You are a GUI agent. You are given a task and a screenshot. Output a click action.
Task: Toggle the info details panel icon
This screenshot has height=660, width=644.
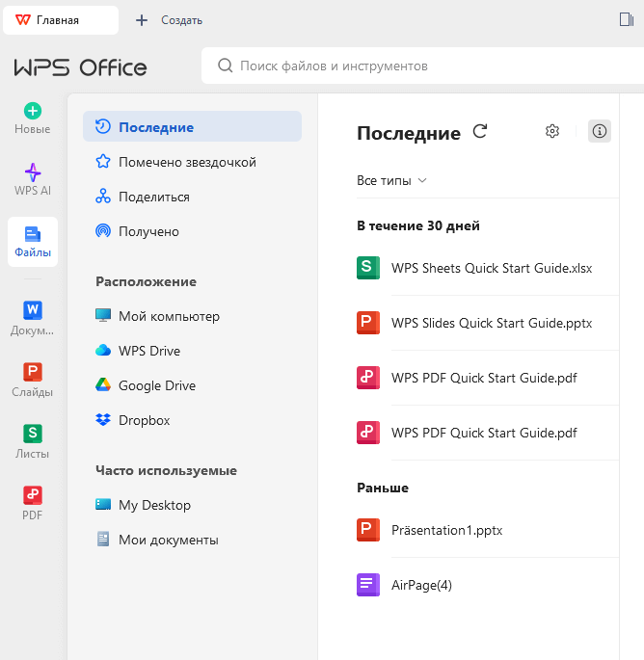[x=600, y=131]
